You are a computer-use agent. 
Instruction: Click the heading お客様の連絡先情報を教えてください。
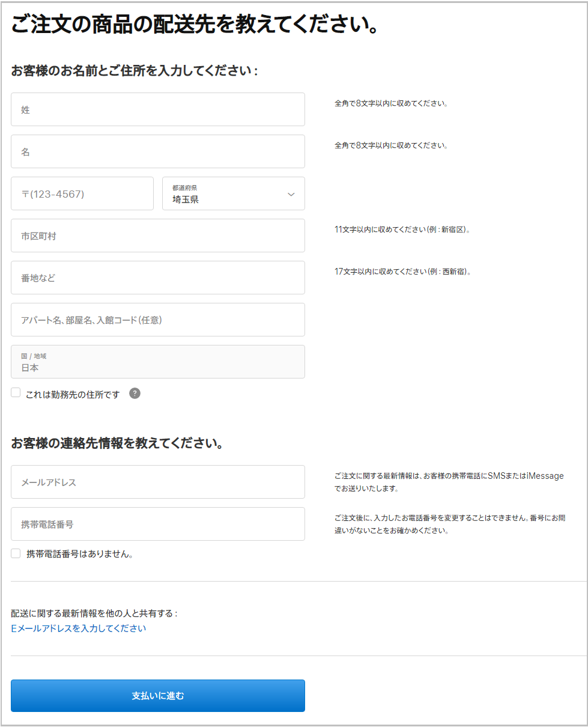tap(118, 443)
